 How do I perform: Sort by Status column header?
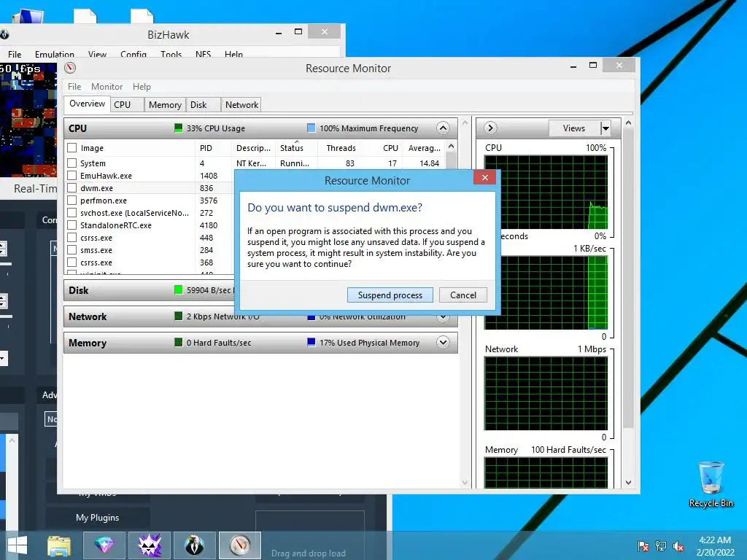296,148
